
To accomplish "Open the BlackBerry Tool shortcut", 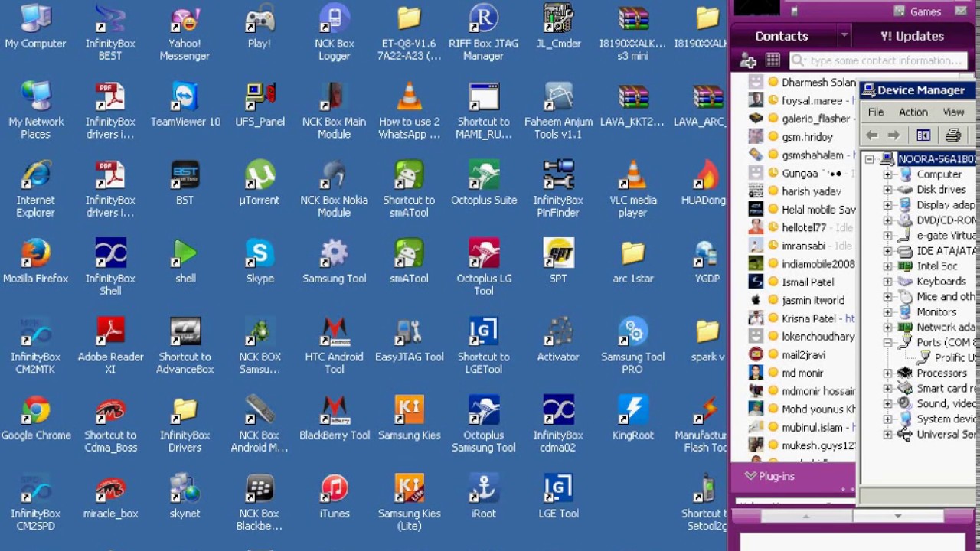I will click(335, 417).
